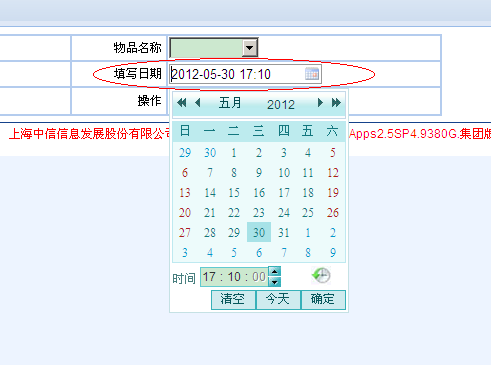Go to previous month with left arrow
This screenshot has height=365, width=491.
point(198,103)
